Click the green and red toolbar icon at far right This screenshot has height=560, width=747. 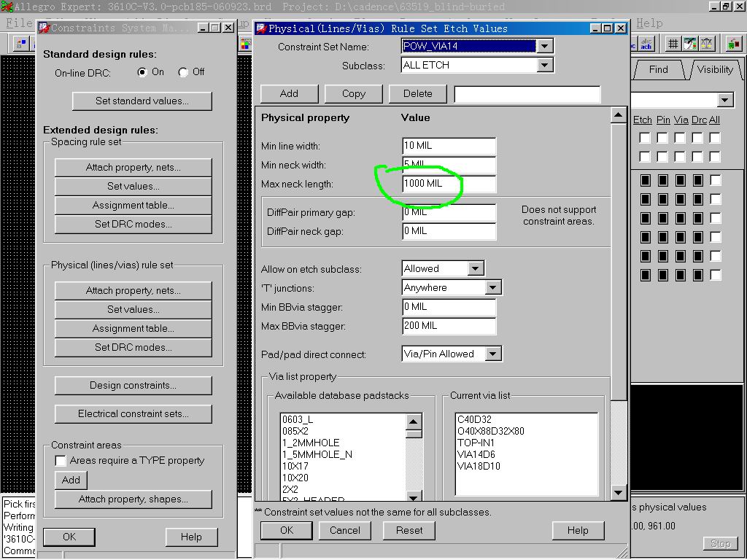(733, 44)
